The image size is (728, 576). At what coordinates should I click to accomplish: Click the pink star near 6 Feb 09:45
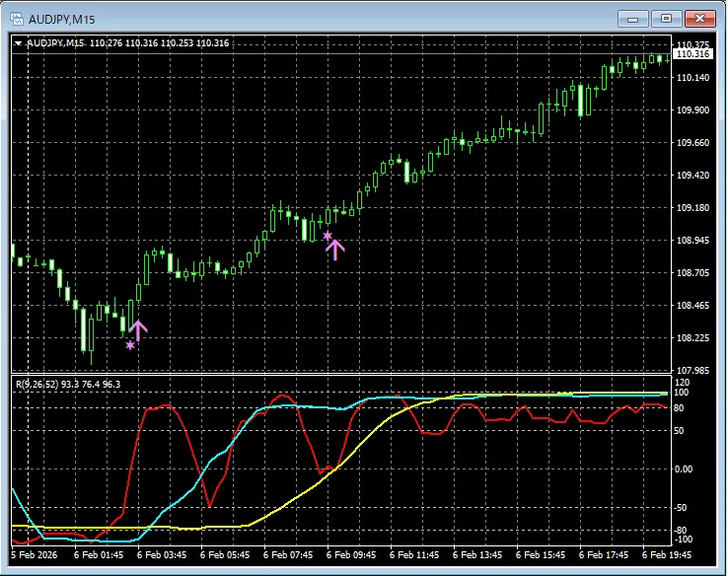click(327, 235)
